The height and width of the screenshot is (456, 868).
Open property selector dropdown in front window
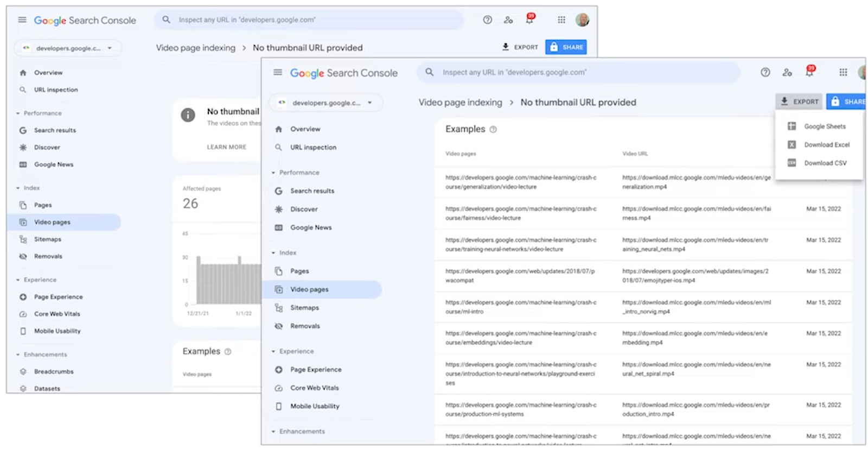tap(325, 103)
